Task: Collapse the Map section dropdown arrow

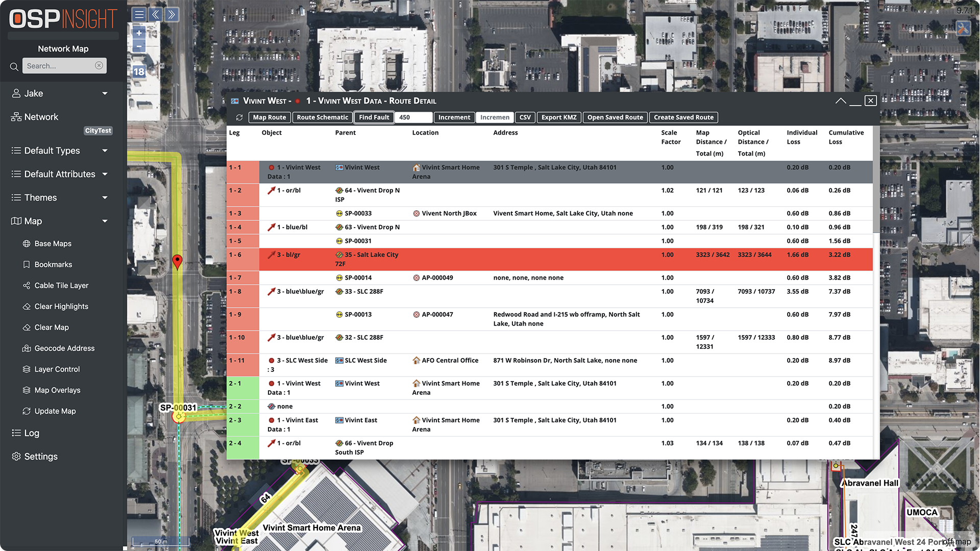Action: (x=105, y=221)
